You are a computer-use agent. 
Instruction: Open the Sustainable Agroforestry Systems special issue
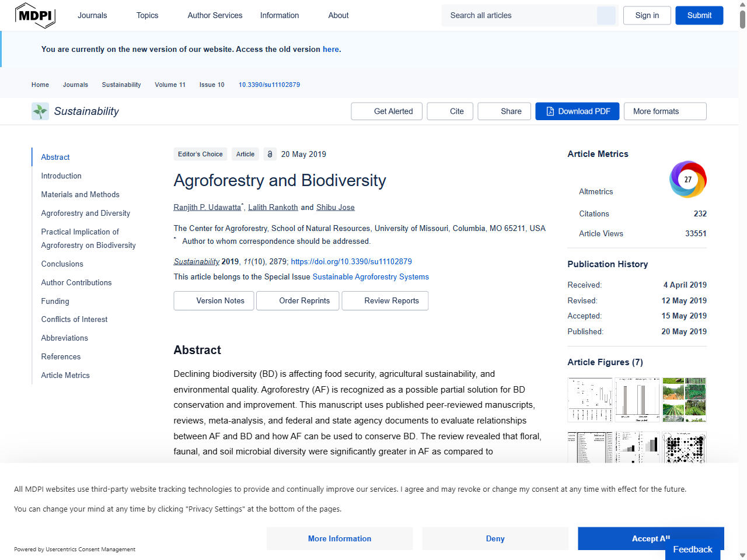click(x=370, y=277)
